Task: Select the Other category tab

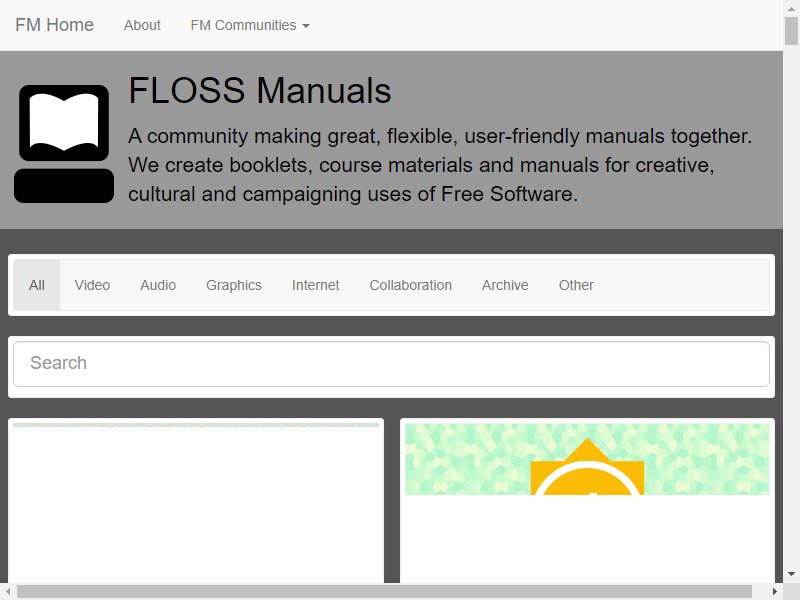Action: 576,285
